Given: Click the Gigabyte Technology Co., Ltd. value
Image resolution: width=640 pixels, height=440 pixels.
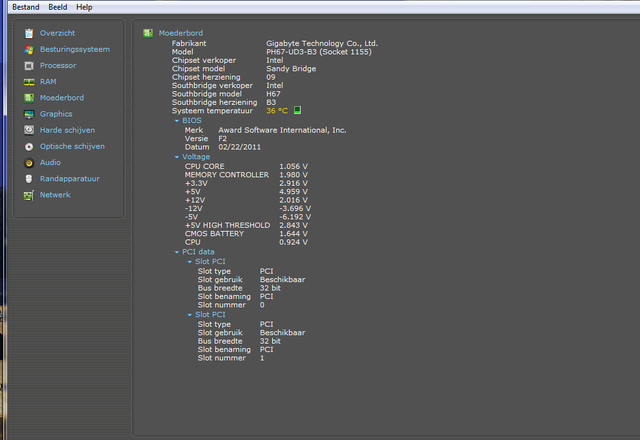Looking at the screenshot, I should click(322, 43).
